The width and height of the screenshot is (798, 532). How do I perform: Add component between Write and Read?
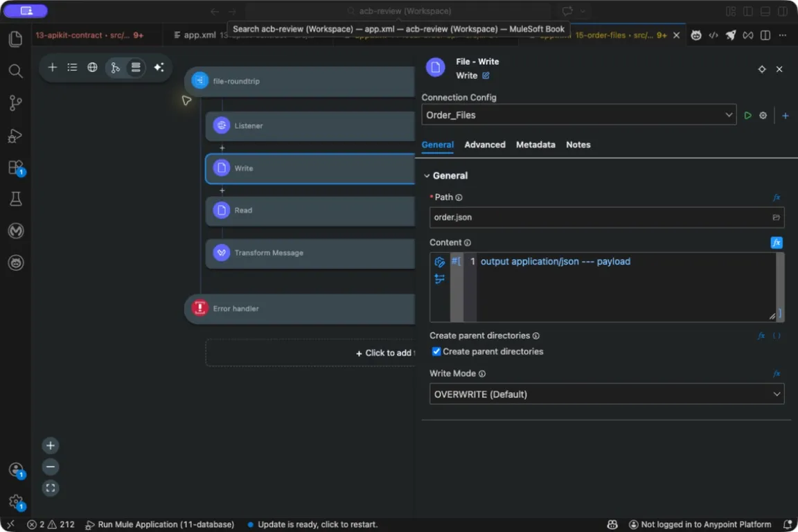point(222,190)
